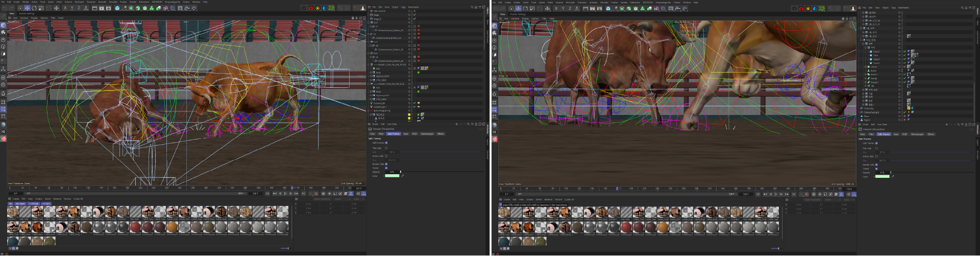Open the Character menu in left window
The width and height of the screenshot is (980, 256).
pyautogui.click(x=91, y=2)
